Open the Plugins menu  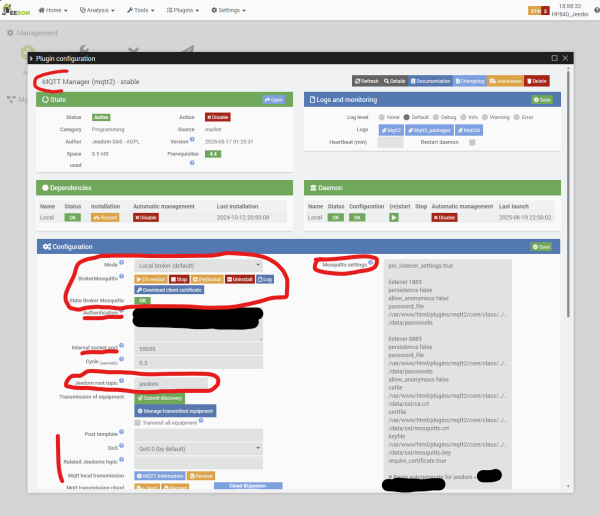[x=183, y=10]
